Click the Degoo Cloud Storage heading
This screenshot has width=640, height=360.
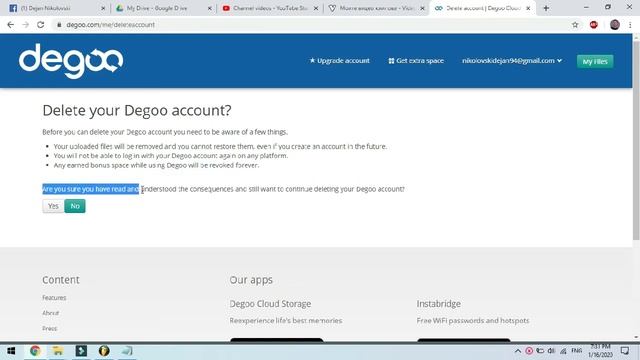[x=270, y=304]
